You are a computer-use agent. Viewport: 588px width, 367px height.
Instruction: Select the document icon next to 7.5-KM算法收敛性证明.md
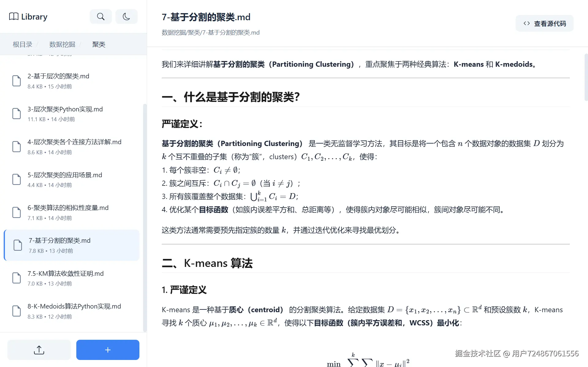pyautogui.click(x=17, y=278)
